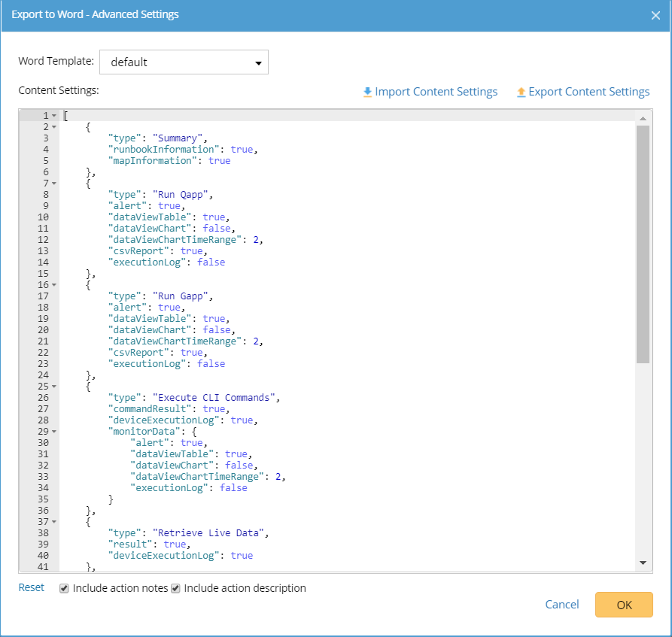The height and width of the screenshot is (637, 672).
Task: Collapse the Retrieve Live Data block fold
Action: [53, 522]
